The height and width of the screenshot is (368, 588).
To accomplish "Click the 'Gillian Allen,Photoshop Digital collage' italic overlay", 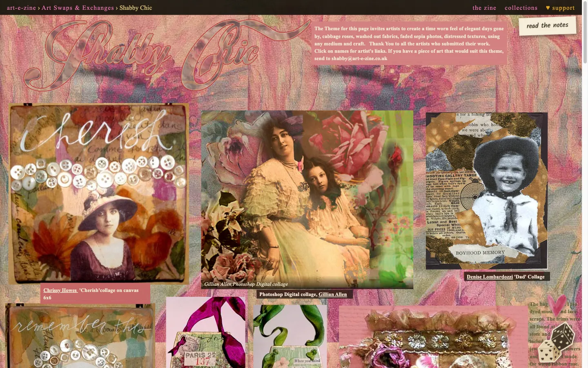I will (246, 284).
